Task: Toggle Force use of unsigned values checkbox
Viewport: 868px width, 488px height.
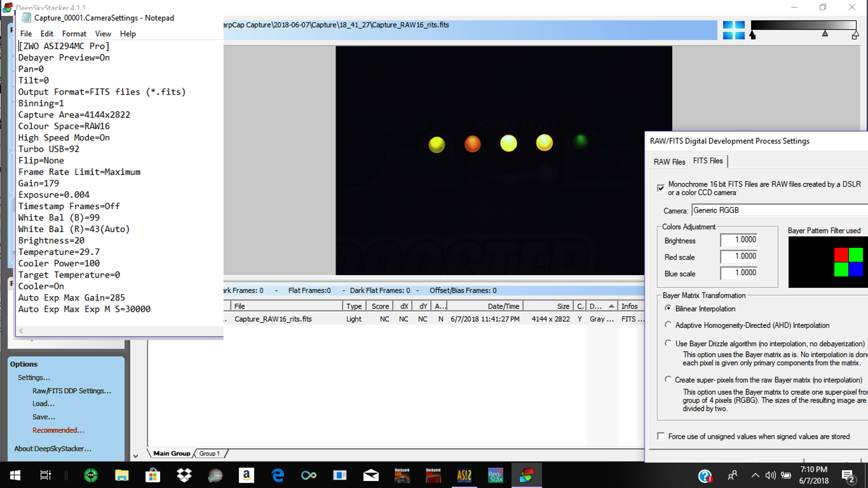Action: click(x=661, y=436)
